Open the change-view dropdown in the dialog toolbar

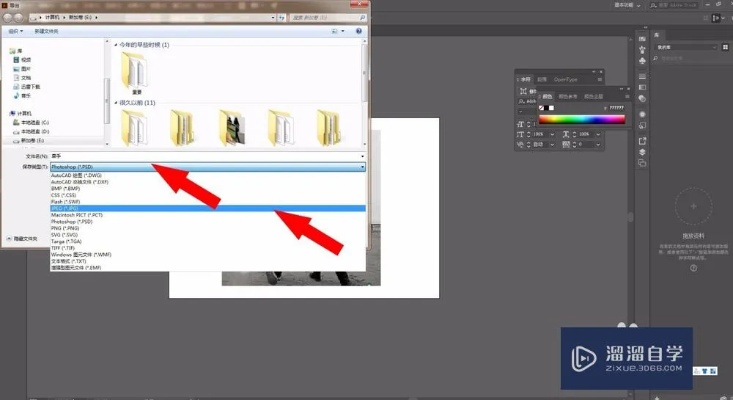coord(343,31)
